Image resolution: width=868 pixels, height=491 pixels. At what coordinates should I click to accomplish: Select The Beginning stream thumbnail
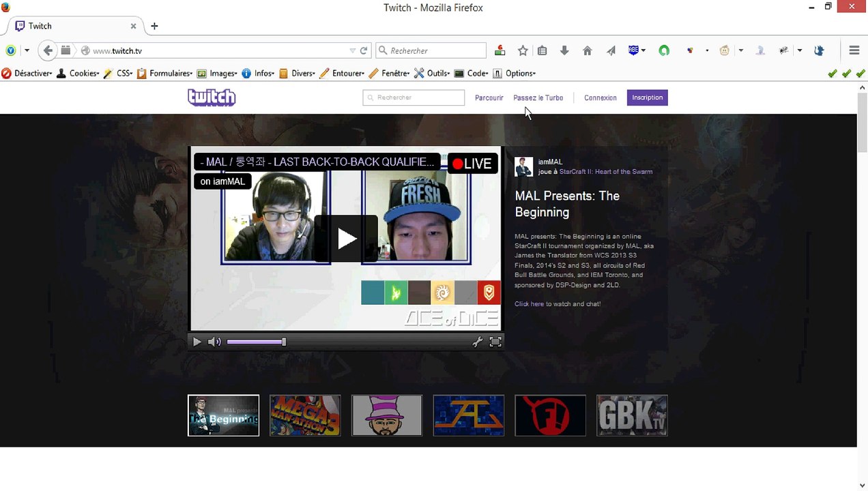(x=223, y=415)
